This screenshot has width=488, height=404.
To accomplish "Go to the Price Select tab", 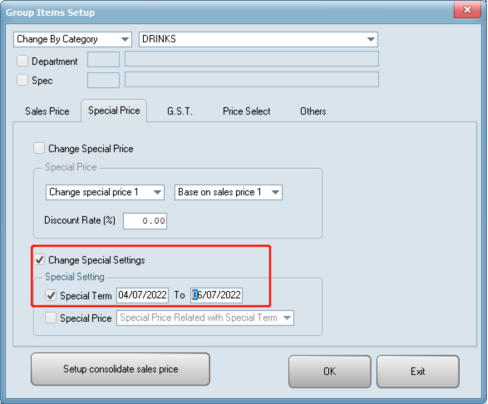I will (x=246, y=111).
